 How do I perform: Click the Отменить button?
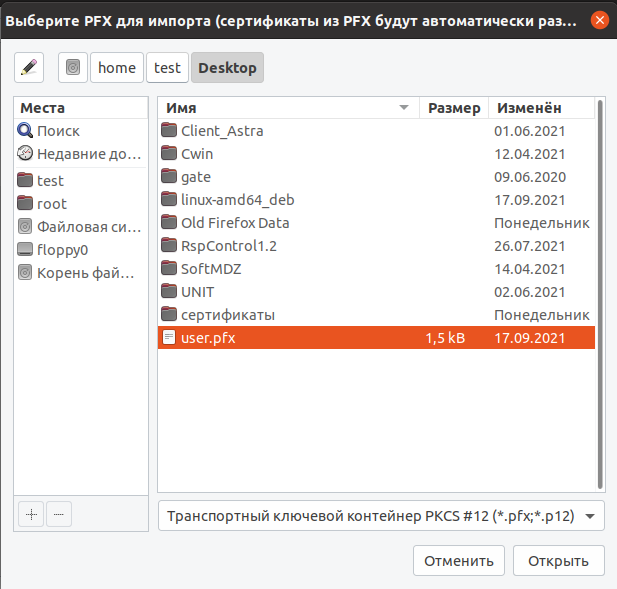pos(459,561)
